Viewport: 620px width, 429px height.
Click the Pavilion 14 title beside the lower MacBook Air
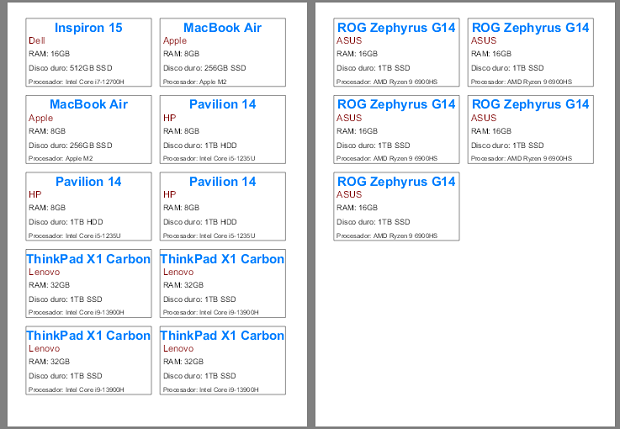pos(223,104)
